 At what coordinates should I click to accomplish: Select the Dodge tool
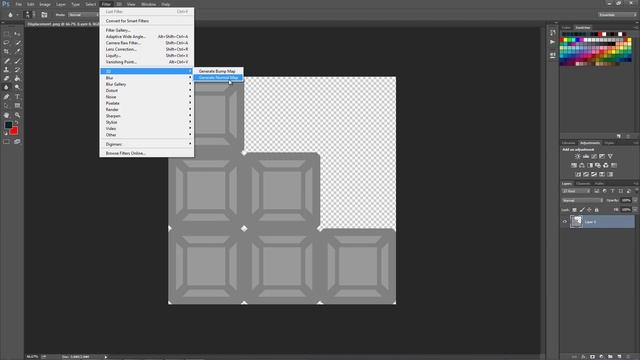[17, 87]
